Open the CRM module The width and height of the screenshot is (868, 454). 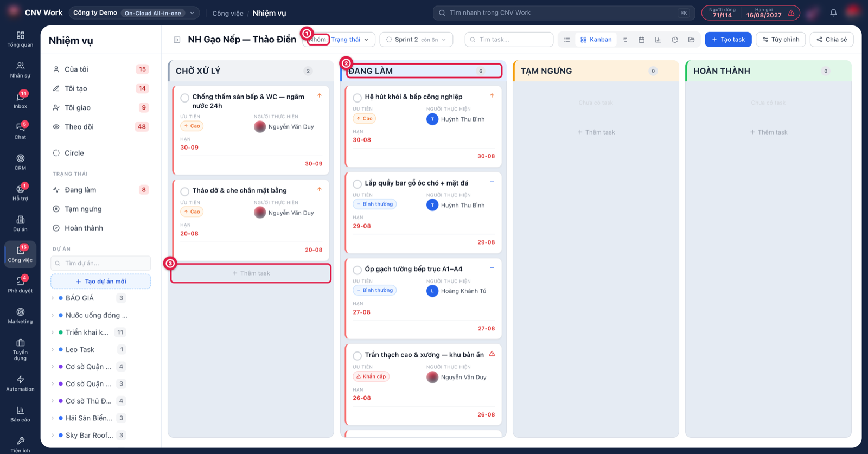tap(20, 162)
